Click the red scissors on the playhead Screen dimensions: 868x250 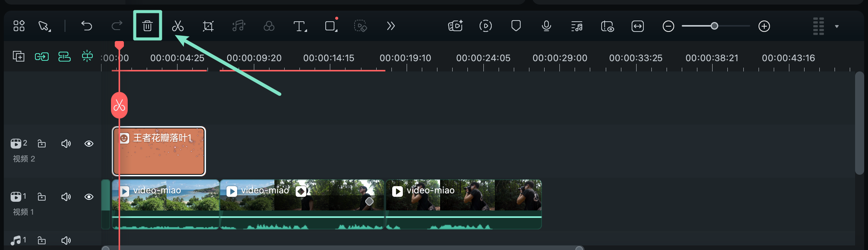click(119, 105)
